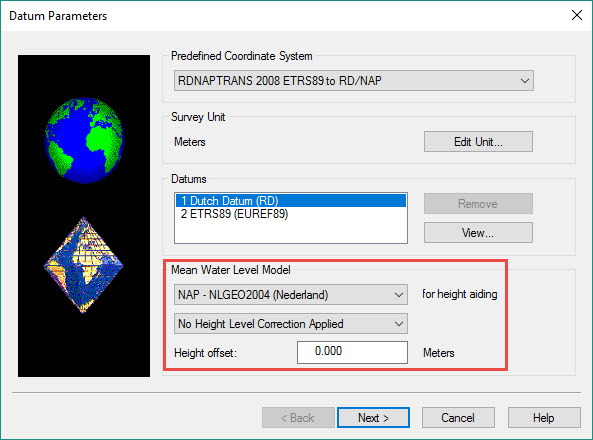This screenshot has width=593, height=440.
Task: Expand the NAP - NLGEO2004 model dropdown
Action: point(290,295)
